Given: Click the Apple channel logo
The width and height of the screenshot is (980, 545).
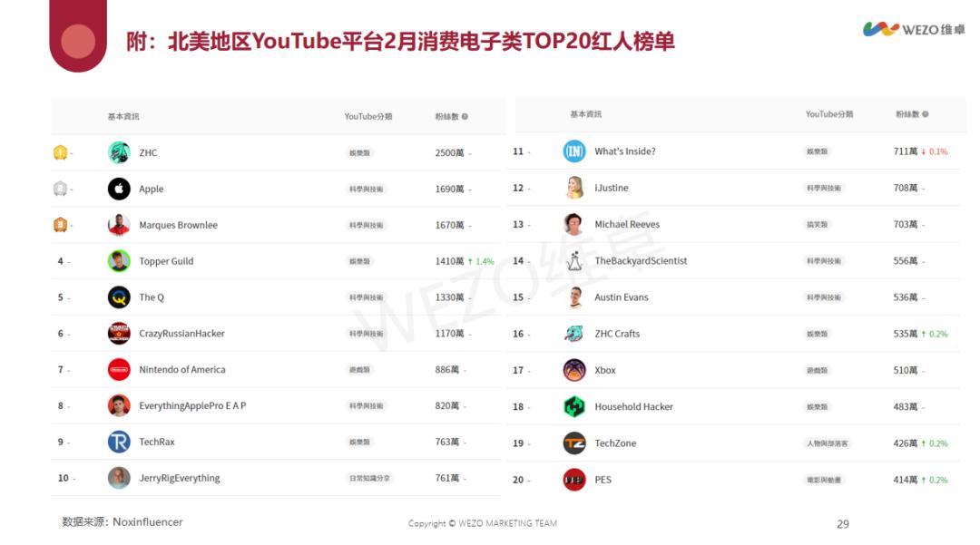Looking at the screenshot, I should [117, 189].
